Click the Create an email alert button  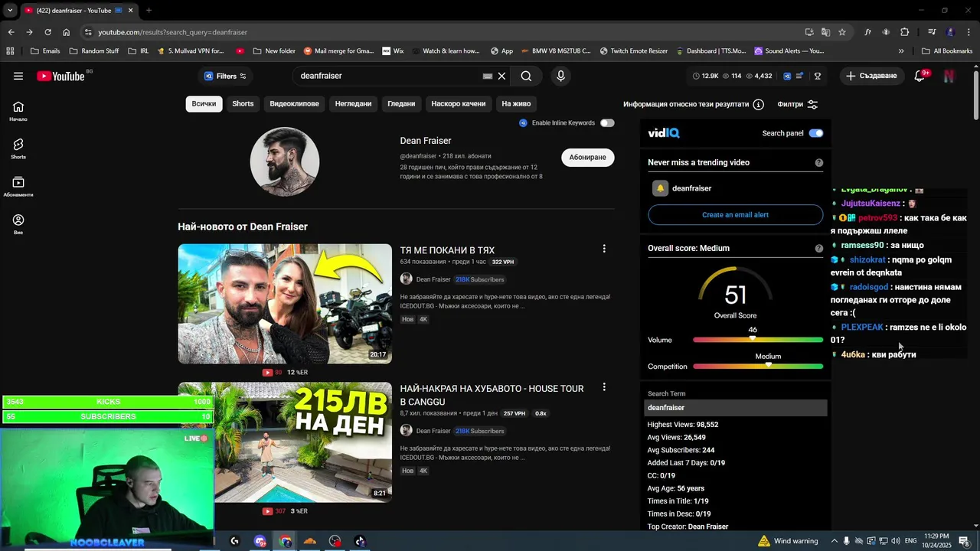[735, 215]
